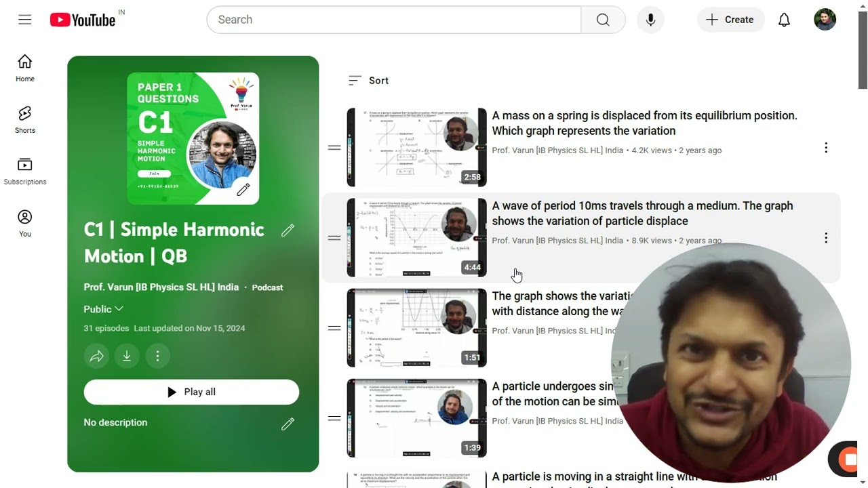Click channel name under 'A mass on a spring' video

coord(557,150)
